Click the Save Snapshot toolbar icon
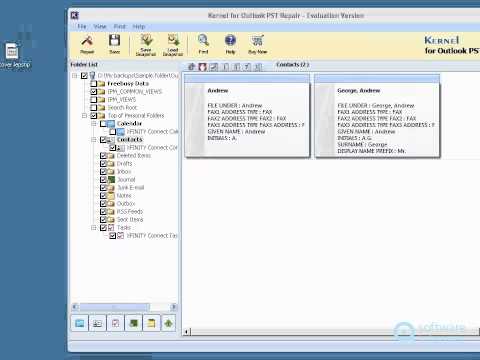The width and height of the screenshot is (480, 360). click(x=146, y=44)
